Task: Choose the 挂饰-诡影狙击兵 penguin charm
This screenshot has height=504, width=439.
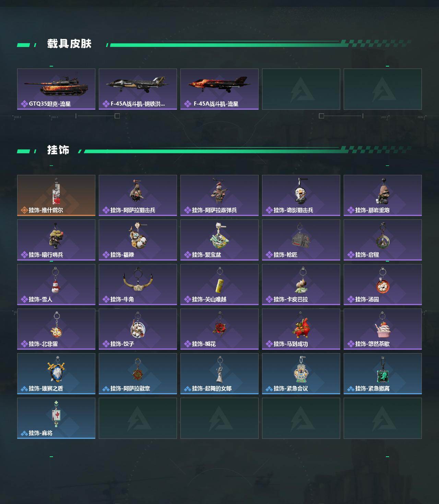Action: [301, 195]
